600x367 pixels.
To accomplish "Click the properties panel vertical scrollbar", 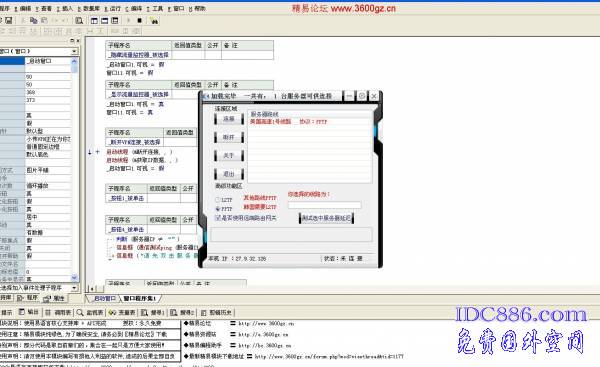I will 74,169.
